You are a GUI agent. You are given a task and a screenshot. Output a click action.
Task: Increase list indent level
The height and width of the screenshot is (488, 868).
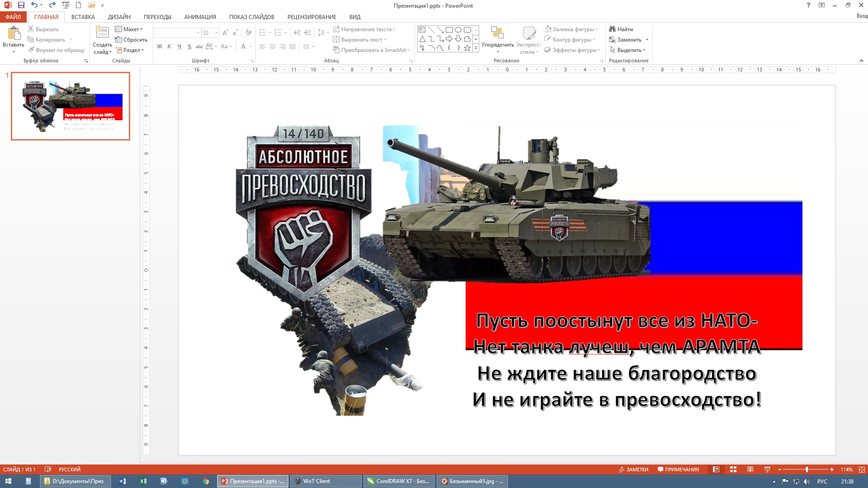click(x=307, y=33)
